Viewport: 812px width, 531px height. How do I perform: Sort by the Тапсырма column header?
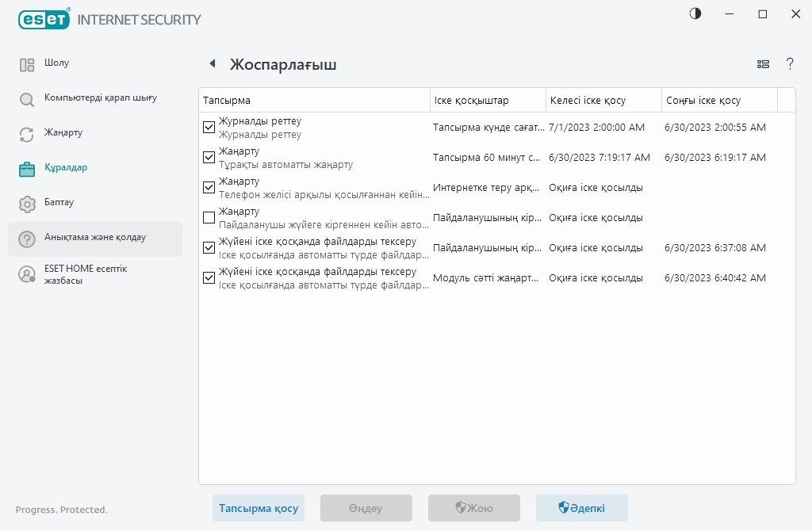click(x=313, y=101)
